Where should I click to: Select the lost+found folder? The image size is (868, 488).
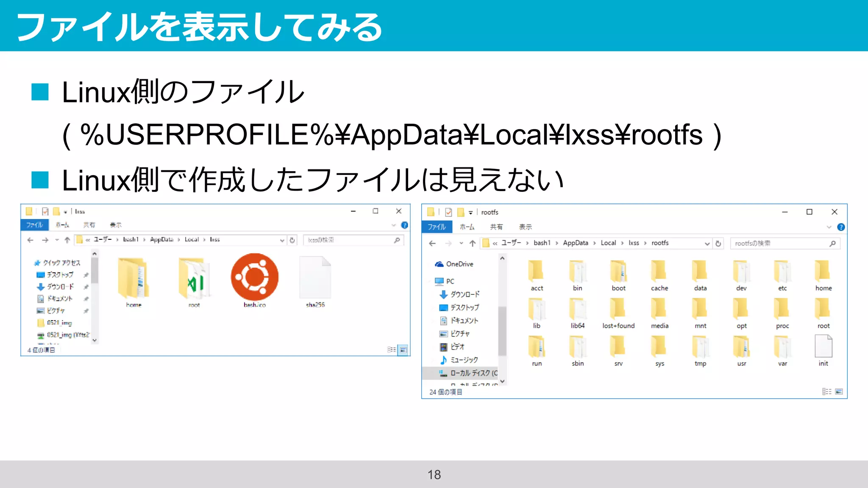point(618,313)
